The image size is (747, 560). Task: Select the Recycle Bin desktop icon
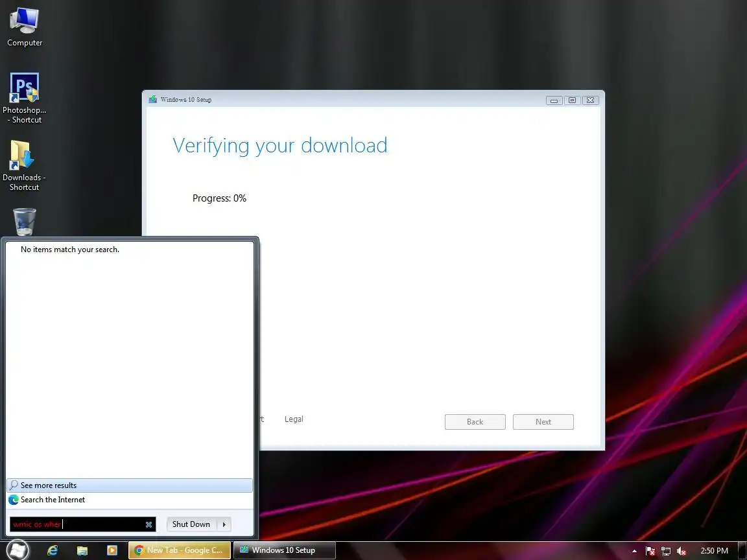click(x=24, y=222)
